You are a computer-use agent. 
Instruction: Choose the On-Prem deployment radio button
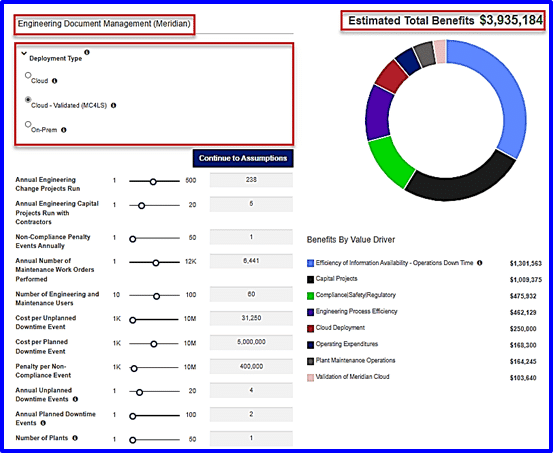(x=28, y=124)
